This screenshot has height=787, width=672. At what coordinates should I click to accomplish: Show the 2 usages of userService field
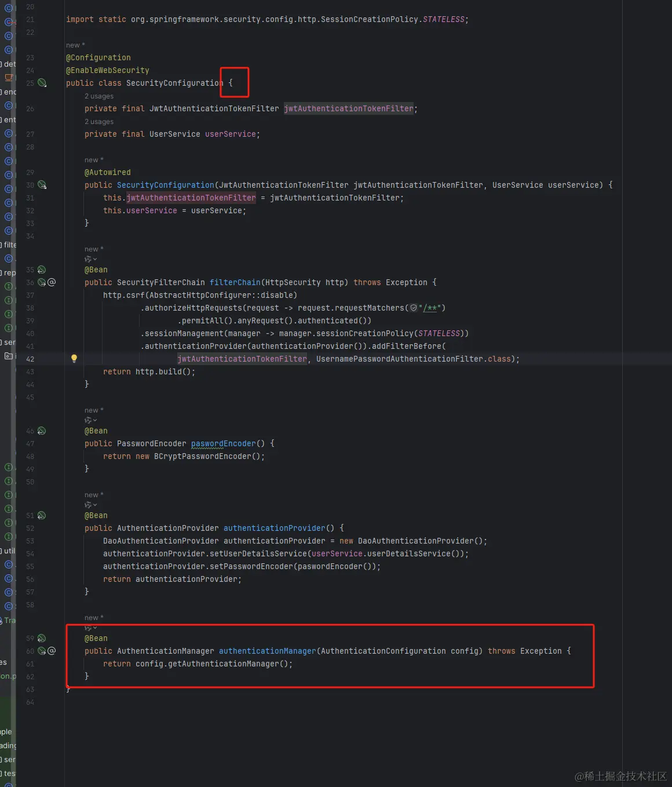(x=99, y=122)
